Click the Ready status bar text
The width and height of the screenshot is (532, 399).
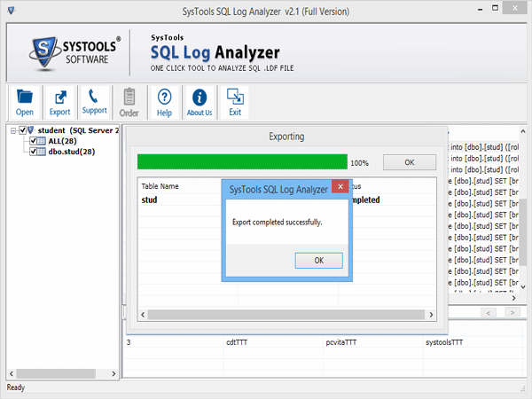pos(16,387)
